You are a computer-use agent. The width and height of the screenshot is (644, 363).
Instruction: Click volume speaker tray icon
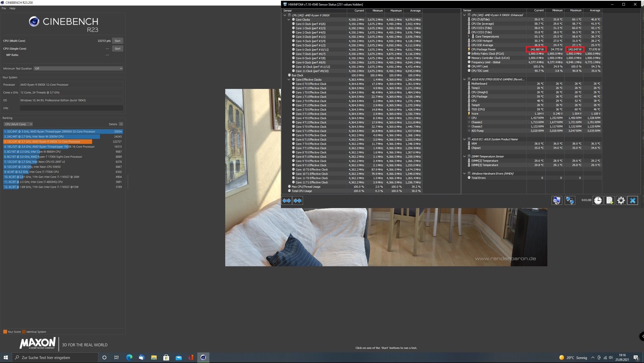pos(611,357)
